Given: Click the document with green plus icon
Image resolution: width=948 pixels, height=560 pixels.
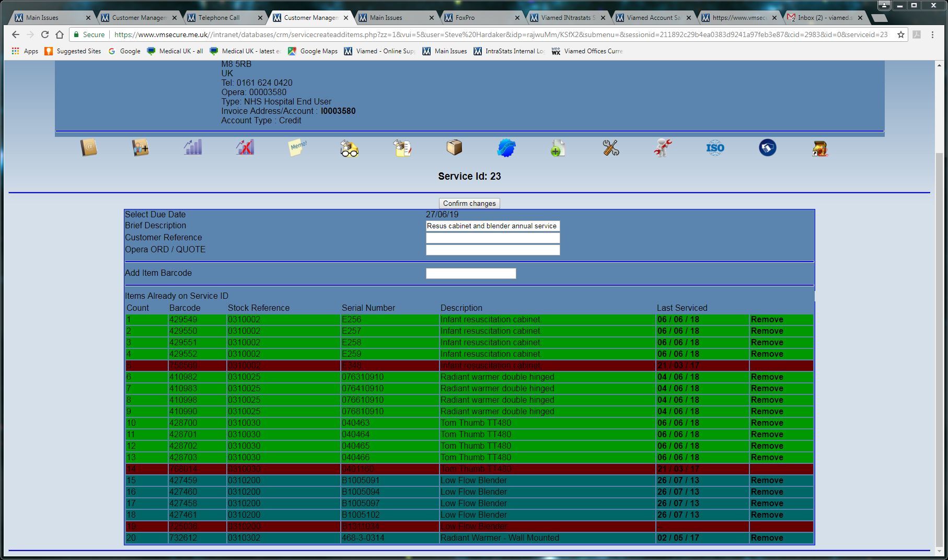Looking at the screenshot, I should click(x=558, y=148).
